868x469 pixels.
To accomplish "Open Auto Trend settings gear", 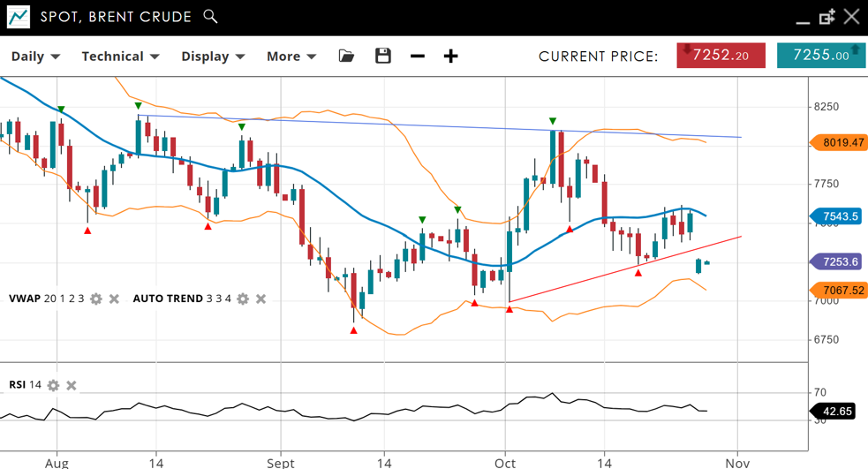I will [243, 299].
